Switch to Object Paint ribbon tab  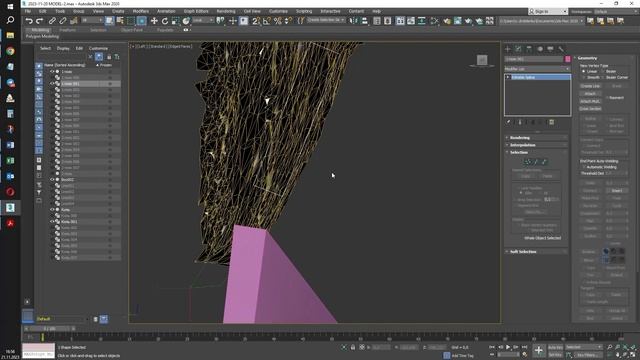132,30
